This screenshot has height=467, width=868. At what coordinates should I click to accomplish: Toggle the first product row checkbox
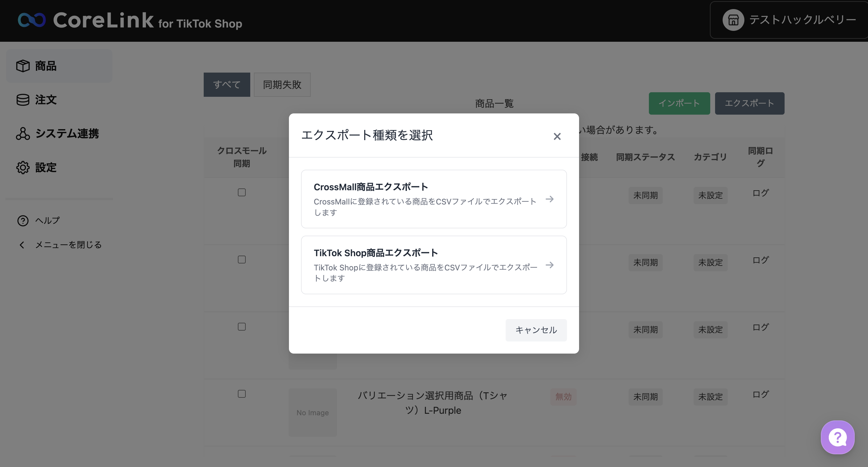point(241,193)
